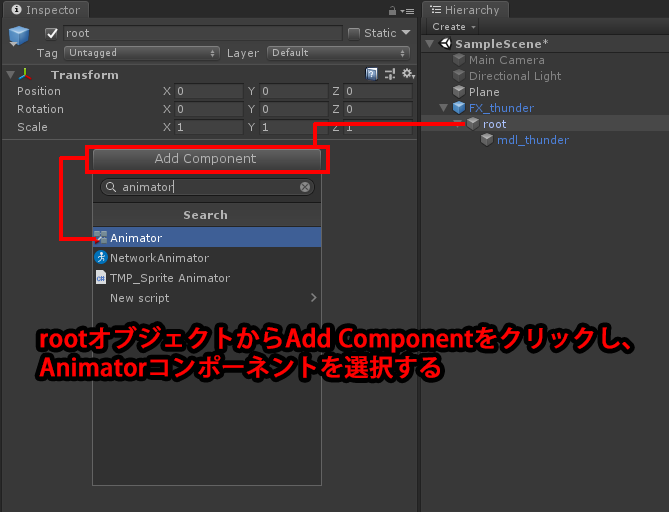Click the Position X drag label
The image size is (669, 512).
pos(167,91)
